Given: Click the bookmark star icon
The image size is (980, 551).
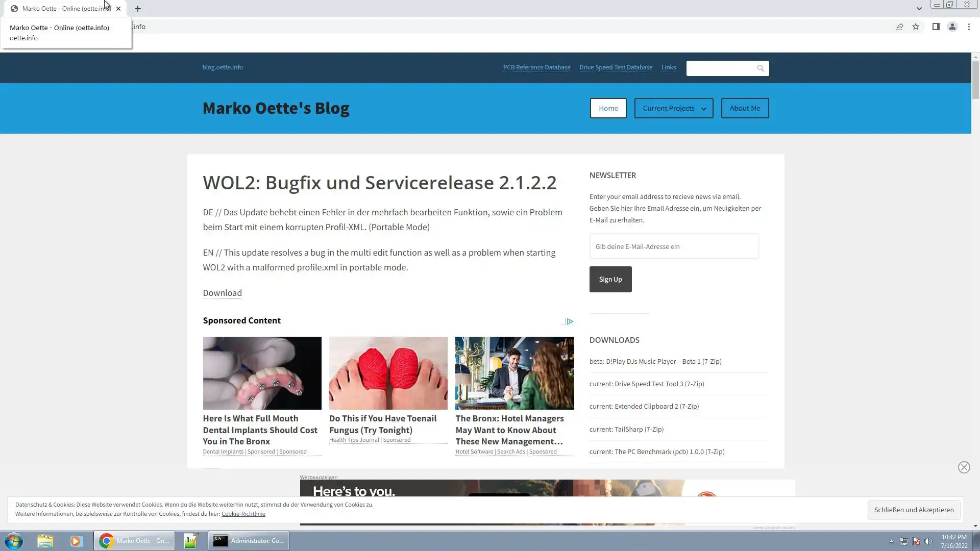Looking at the screenshot, I should coord(916,27).
